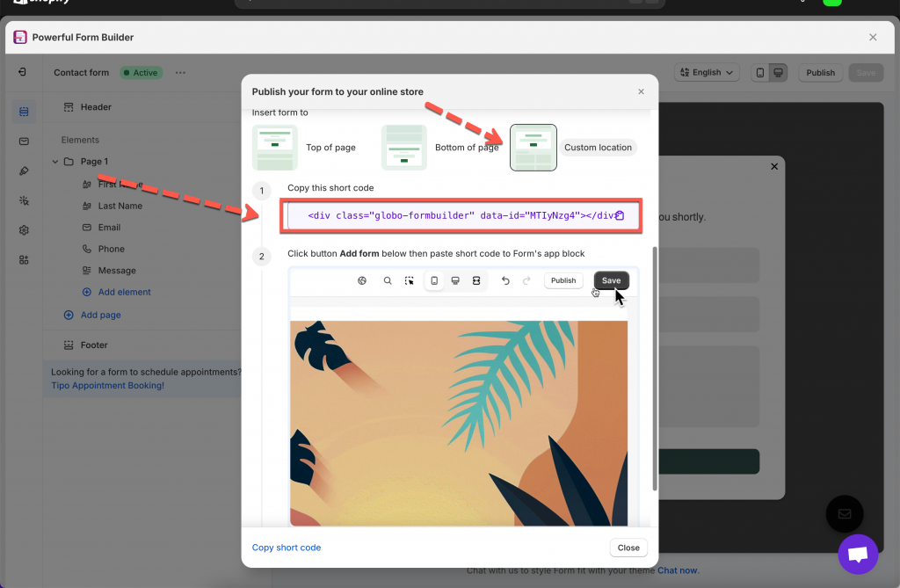Viewport: 900px width, 588px height.
Task: Click the dialog's vertical scrollbar
Action: [654, 369]
